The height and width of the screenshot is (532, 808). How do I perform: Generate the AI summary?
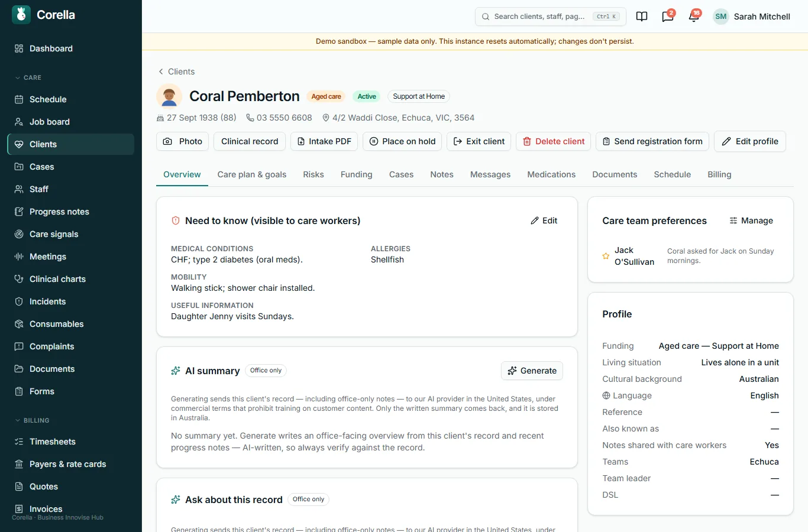(x=532, y=371)
